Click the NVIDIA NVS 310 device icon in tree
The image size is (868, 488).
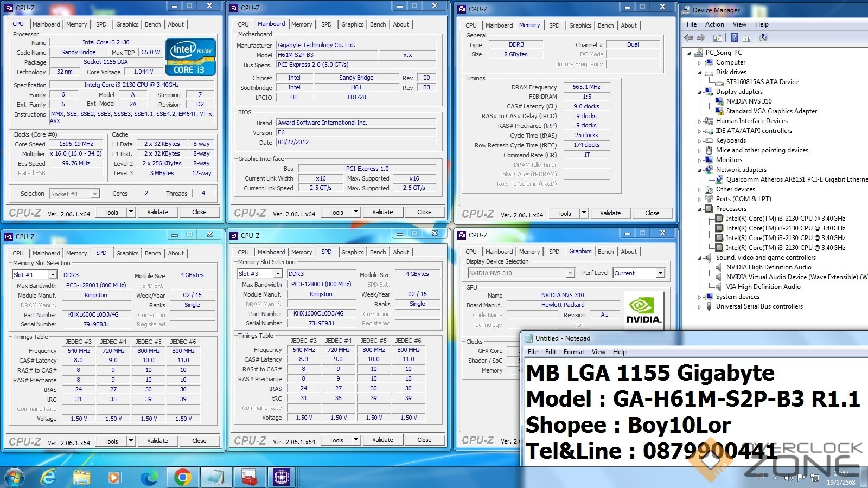pyautogui.click(x=719, y=101)
